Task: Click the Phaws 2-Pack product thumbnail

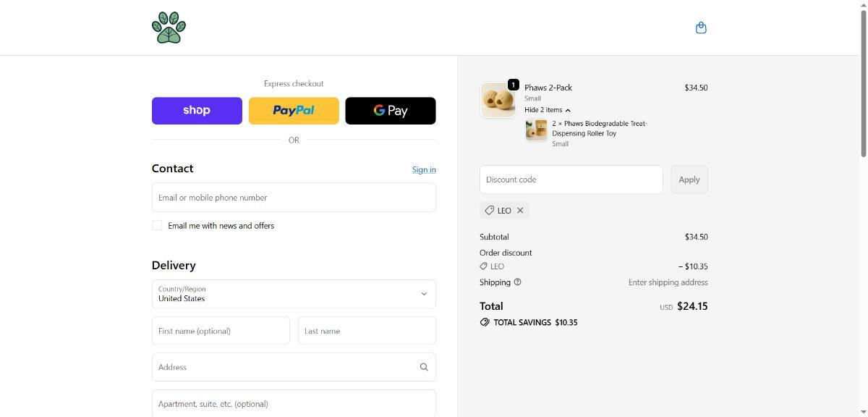Action: [498, 100]
